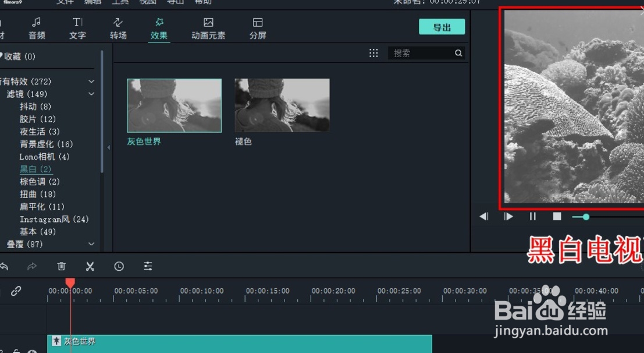Select the 抖动 (8) filter category
This screenshot has width=644, height=353.
(35, 107)
